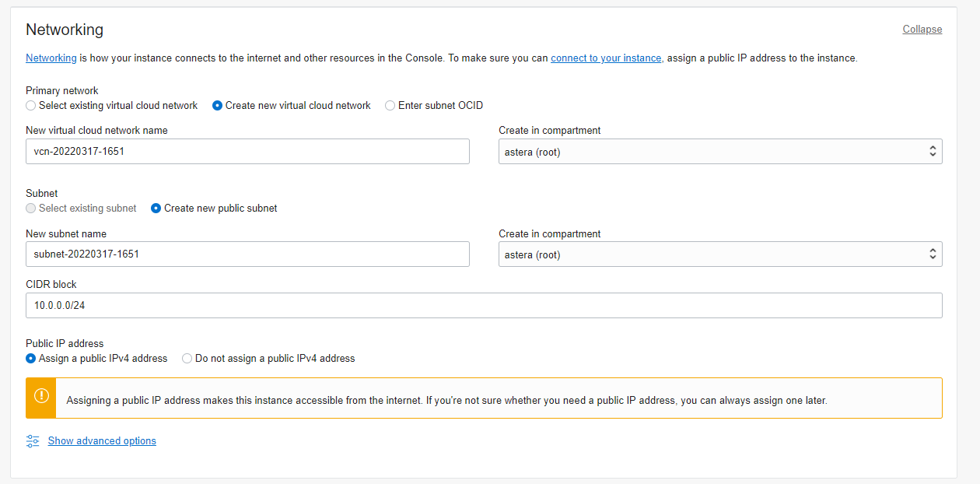Open the Networking documentation link
The image size is (980, 484).
[x=51, y=58]
